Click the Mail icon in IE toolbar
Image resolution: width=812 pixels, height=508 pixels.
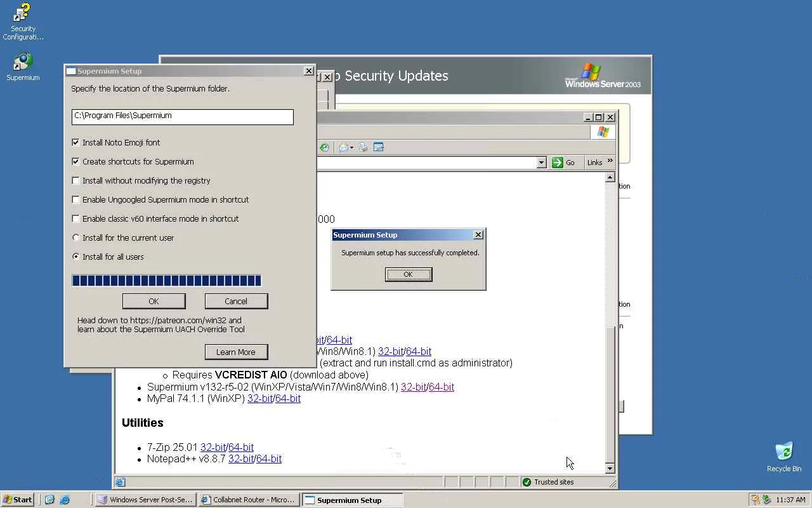[x=343, y=147]
